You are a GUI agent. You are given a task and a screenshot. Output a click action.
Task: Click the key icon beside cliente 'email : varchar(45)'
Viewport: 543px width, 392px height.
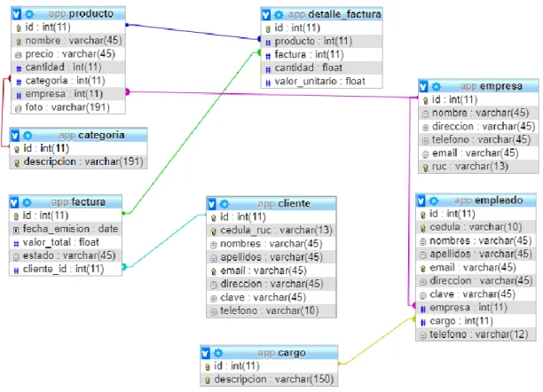[213, 271]
